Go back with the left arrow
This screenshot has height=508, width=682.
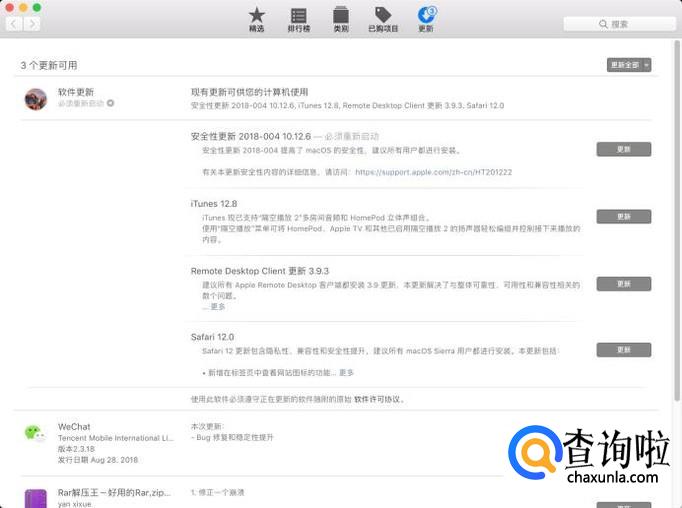click(14, 24)
